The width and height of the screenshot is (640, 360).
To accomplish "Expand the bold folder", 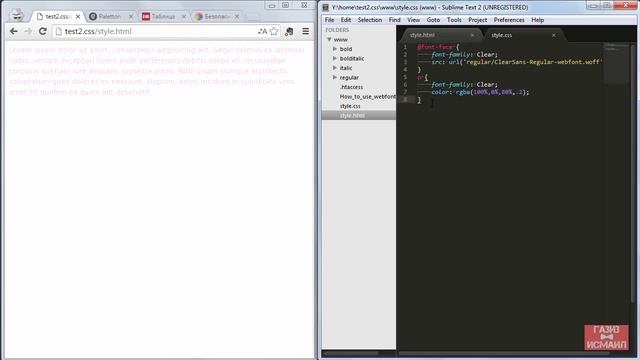I will point(335,49).
